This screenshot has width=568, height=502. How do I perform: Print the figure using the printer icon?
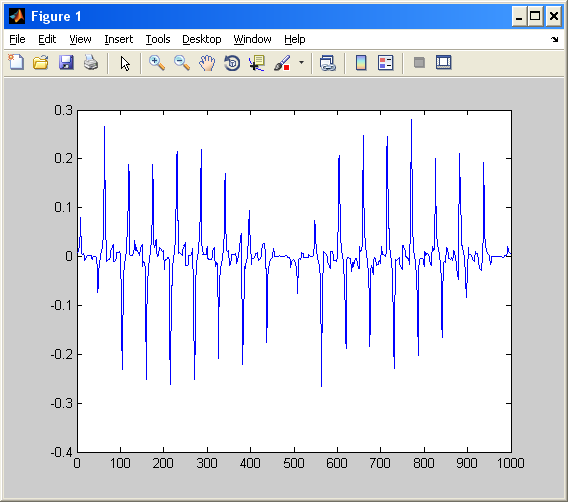click(91, 63)
